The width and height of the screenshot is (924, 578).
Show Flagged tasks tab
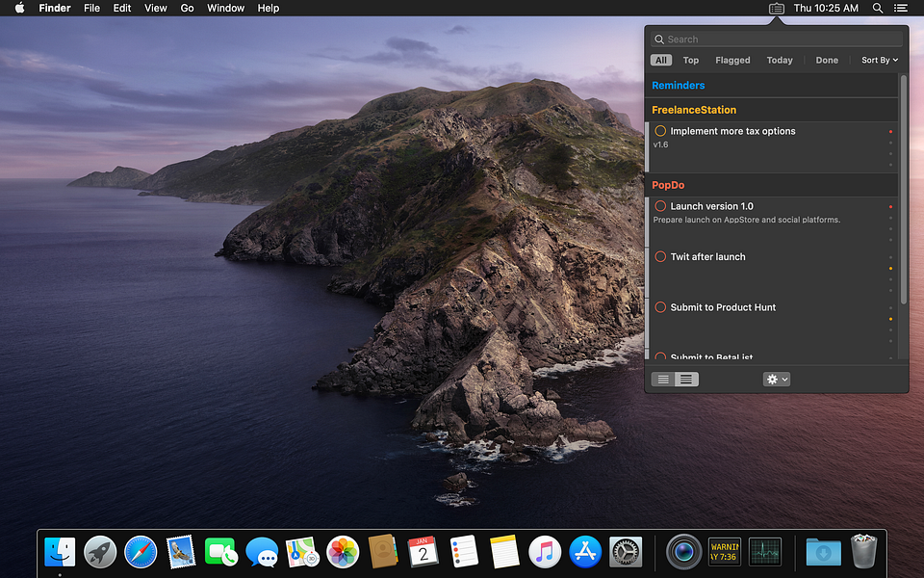pos(732,60)
